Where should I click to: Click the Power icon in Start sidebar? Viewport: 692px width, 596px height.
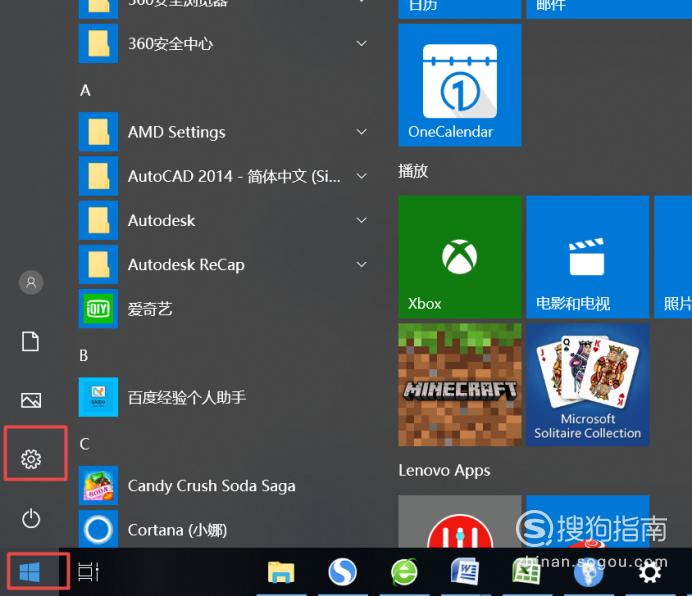point(31,518)
